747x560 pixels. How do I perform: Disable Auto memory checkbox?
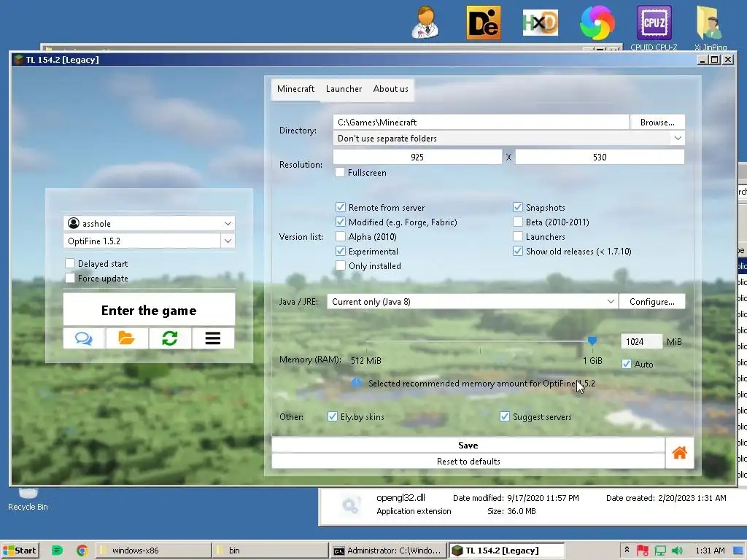pyautogui.click(x=627, y=364)
